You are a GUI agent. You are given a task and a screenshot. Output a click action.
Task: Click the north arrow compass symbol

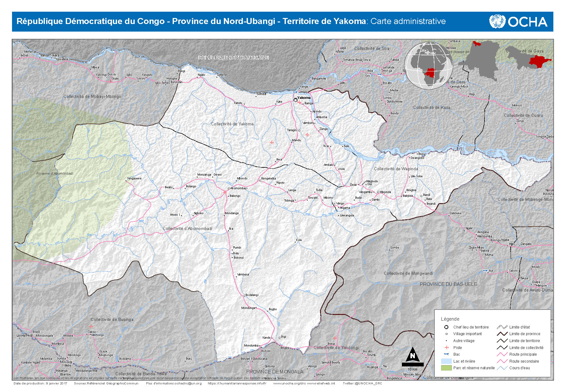(412, 357)
